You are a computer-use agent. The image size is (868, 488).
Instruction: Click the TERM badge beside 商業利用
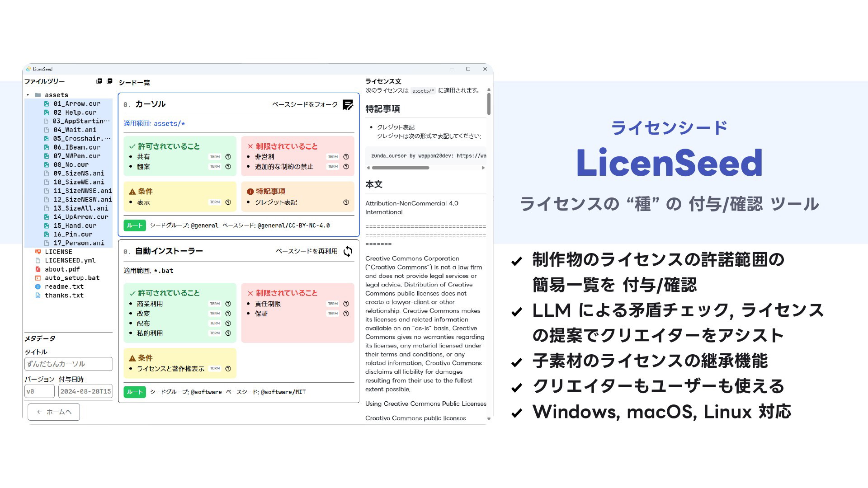[x=215, y=304]
